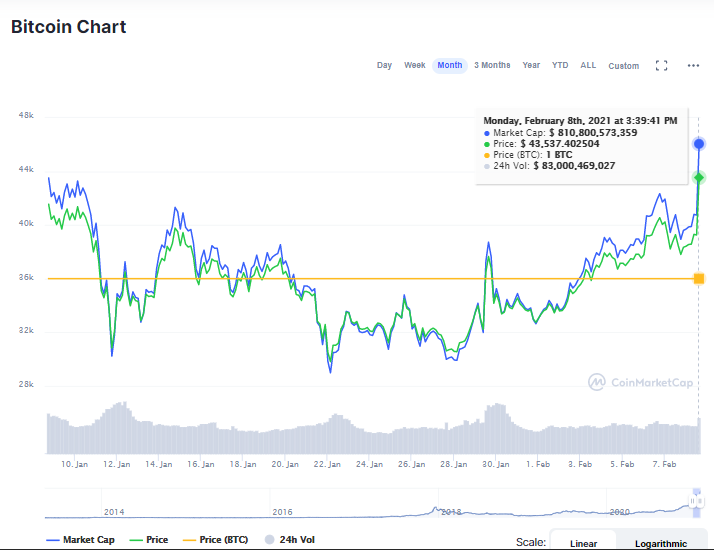
Task: Toggle the green Price legend series
Action: [x=149, y=540]
